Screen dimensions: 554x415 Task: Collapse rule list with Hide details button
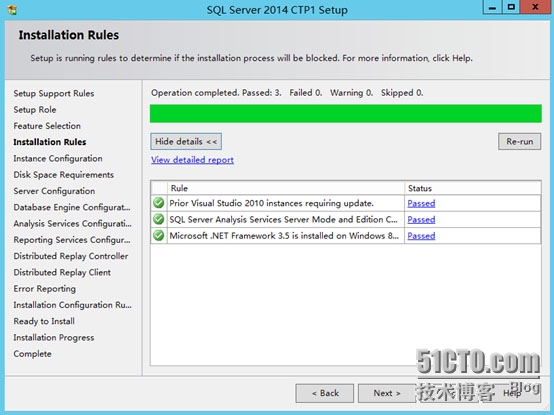186,142
